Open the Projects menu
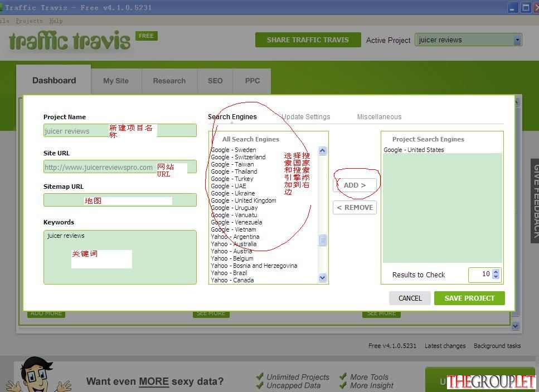539x392 pixels. tap(29, 21)
